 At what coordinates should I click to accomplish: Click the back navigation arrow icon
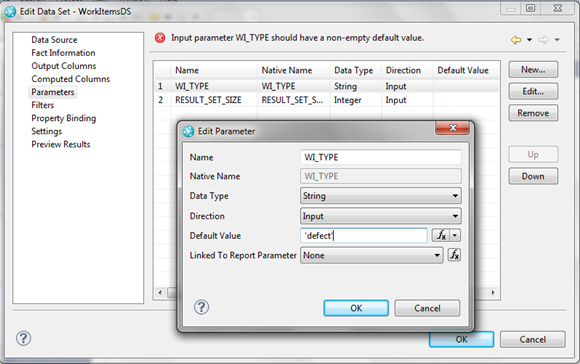click(516, 40)
